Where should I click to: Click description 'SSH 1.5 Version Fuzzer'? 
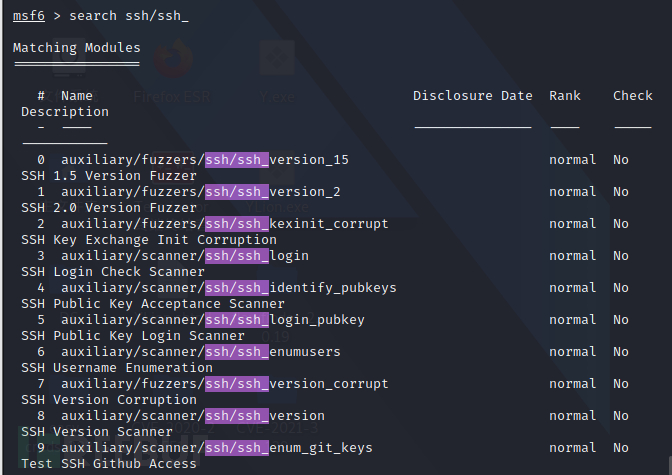109,176
